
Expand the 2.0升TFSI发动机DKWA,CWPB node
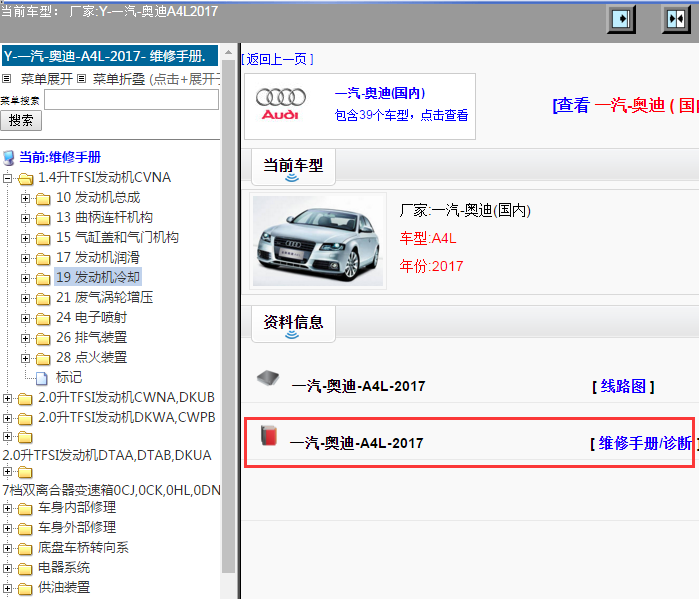point(7,418)
